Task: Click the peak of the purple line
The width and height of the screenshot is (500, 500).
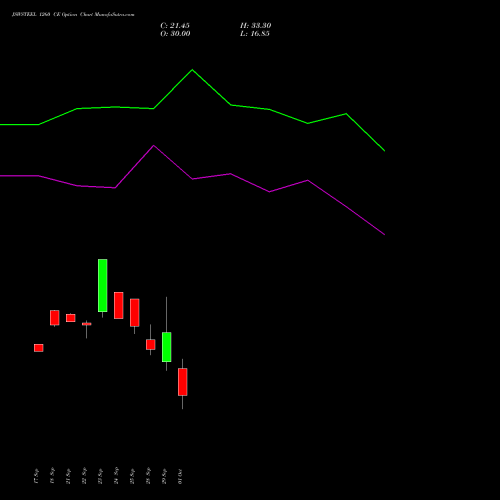Action: (154, 145)
